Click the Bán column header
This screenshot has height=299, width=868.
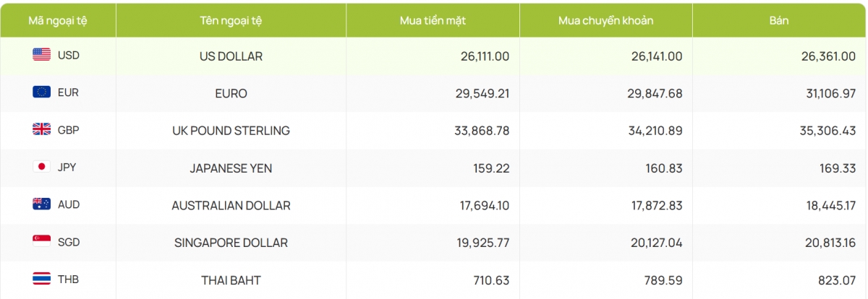click(779, 20)
